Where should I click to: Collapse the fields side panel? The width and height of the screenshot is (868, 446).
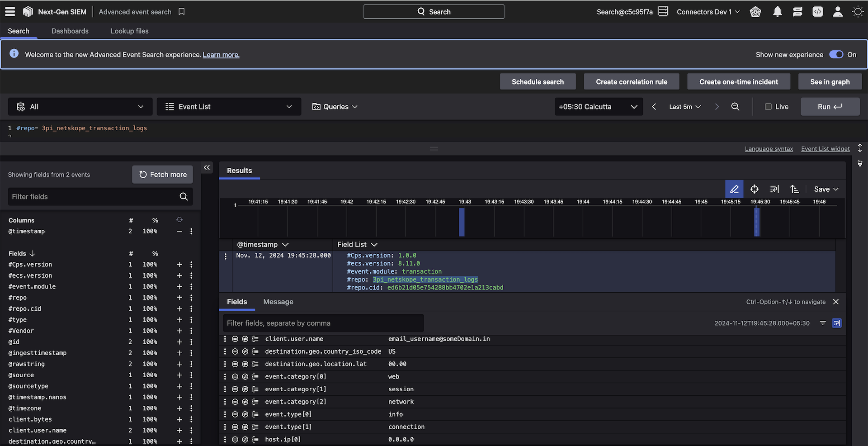tap(207, 168)
